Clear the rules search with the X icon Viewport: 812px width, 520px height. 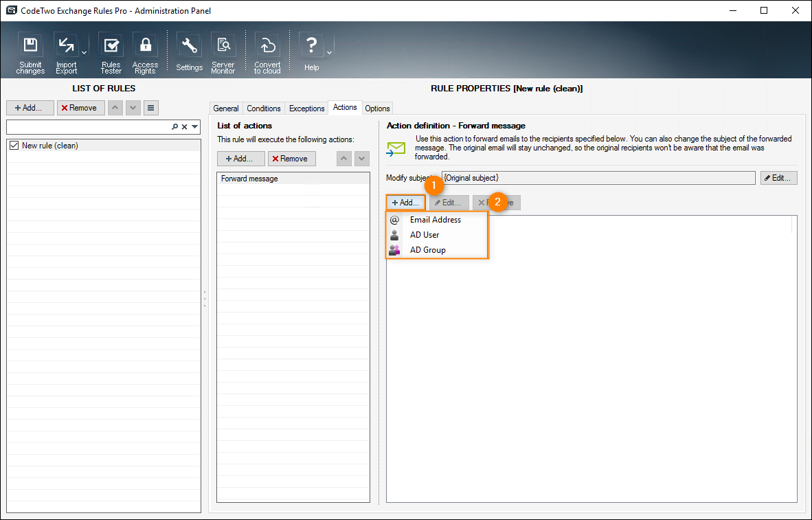coord(184,127)
